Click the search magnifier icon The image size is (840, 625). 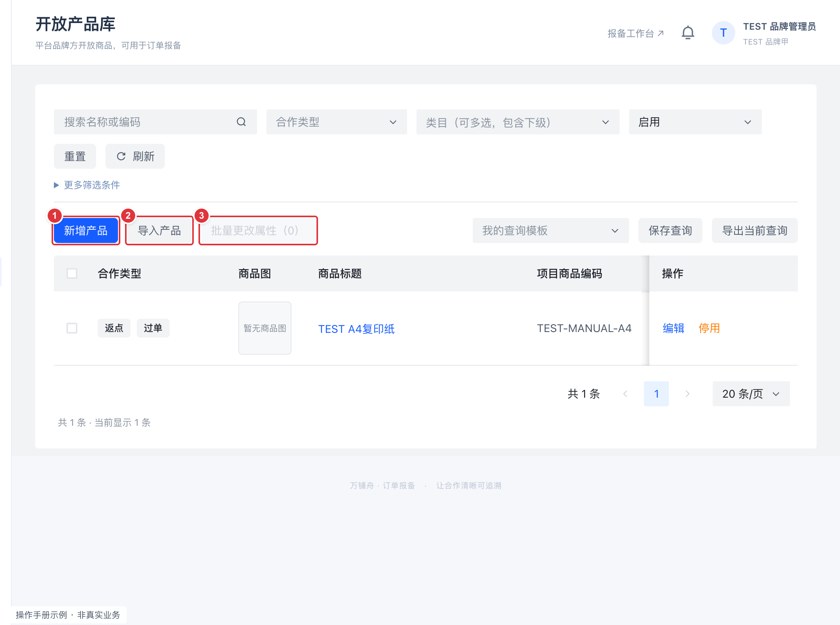click(x=241, y=122)
